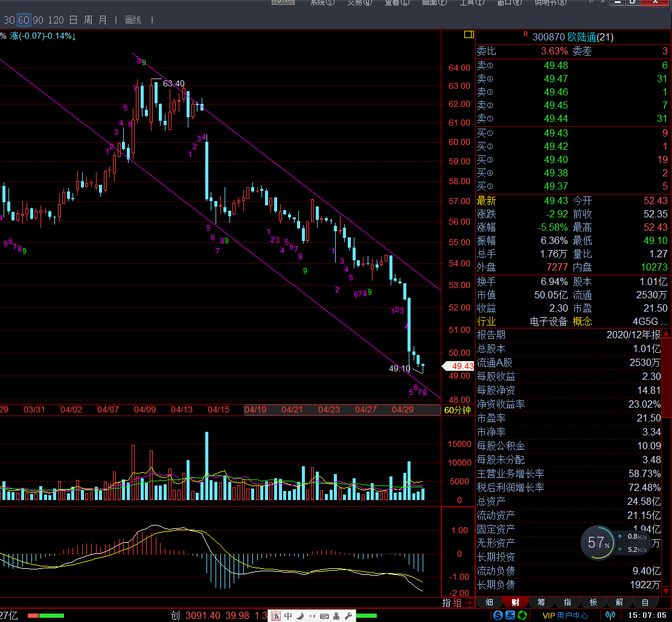Open the 说明书(H) menu
This screenshot has width=672, height=622.
pos(550,2)
